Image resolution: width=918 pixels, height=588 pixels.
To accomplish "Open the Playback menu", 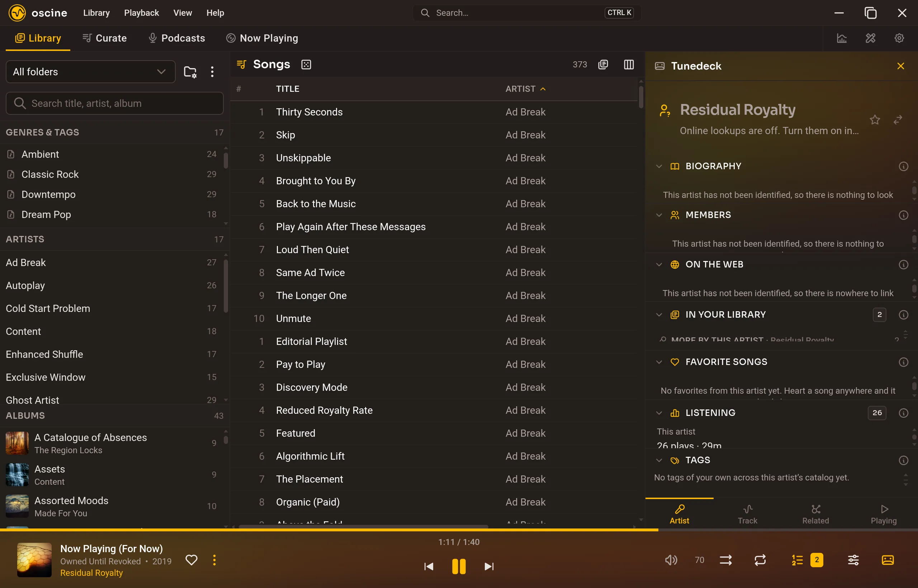I will pyautogui.click(x=141, y=13).
